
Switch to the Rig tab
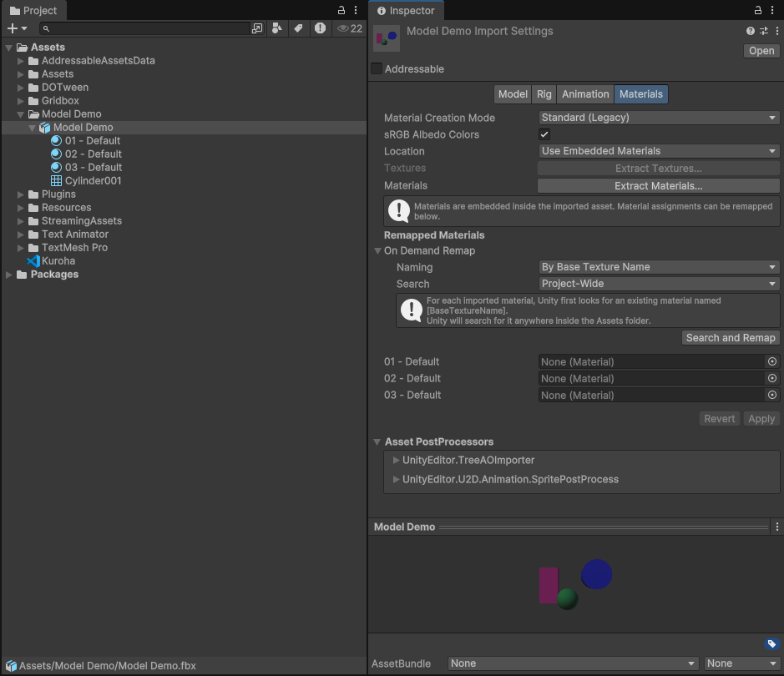[544, 94]
